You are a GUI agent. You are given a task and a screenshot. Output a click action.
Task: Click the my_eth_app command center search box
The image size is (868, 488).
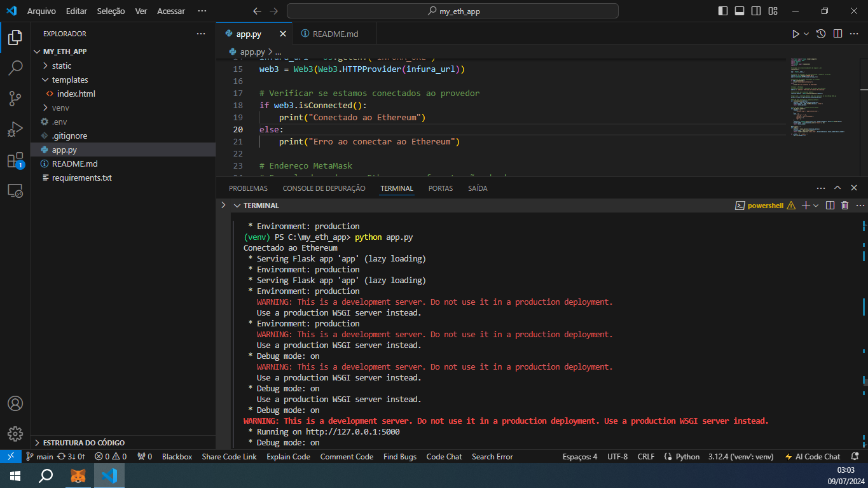452,11
